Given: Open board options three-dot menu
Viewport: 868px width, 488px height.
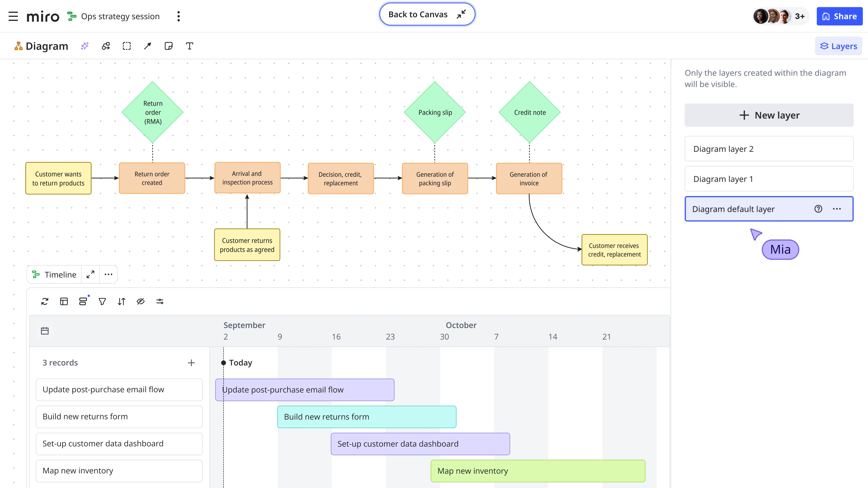Looking at the screenshot, I should [x=179, y=16].
